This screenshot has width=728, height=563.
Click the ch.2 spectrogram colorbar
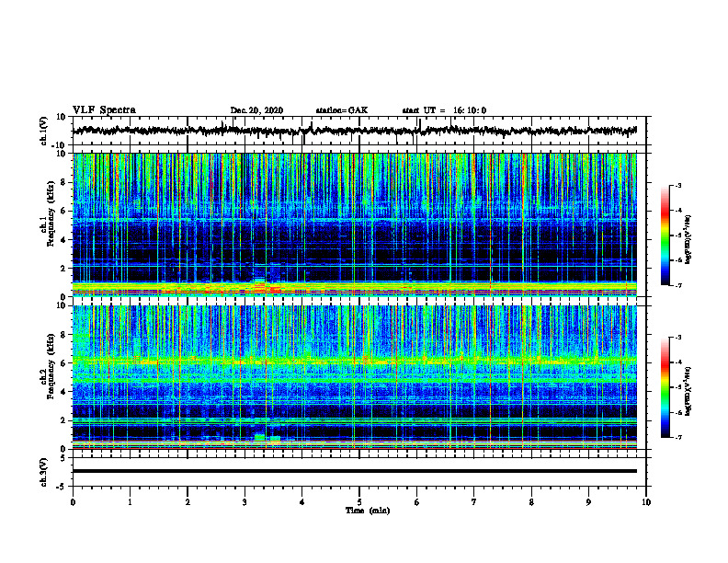click(x=665, y=387)
